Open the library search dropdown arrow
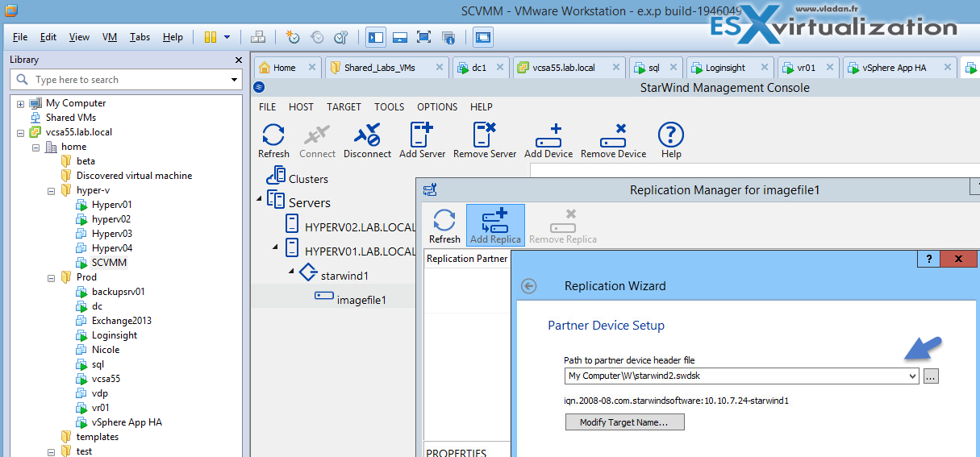 pyautogui.click(x=234, y=80)
